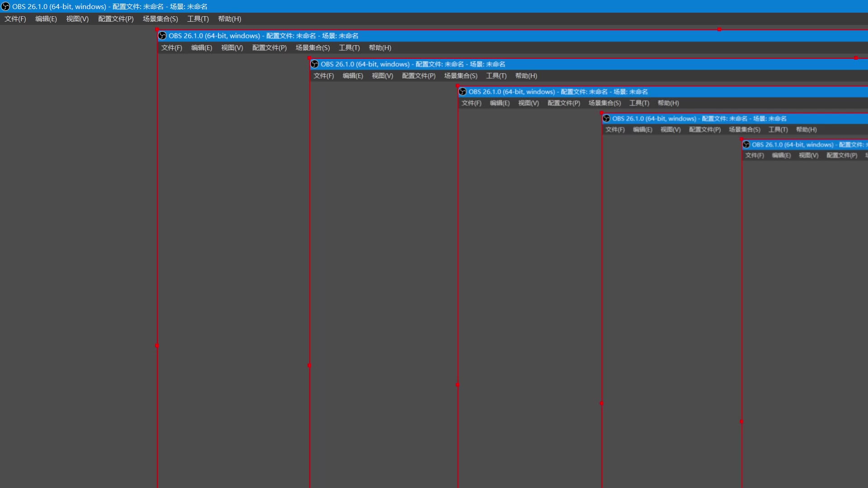Click OBS logo in the largest nested preview copy
Image resolution: width=868 pixels, height=488 pixels.
(x=162, y=36)
